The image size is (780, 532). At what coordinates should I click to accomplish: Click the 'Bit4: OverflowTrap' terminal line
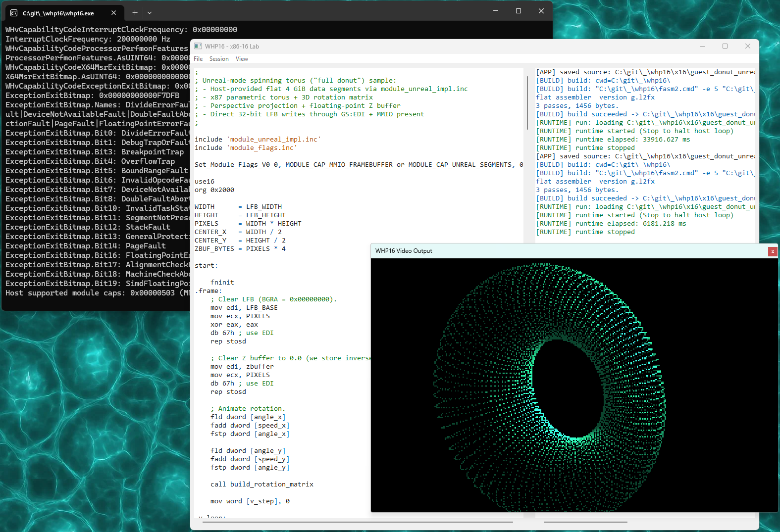point(90,161)
